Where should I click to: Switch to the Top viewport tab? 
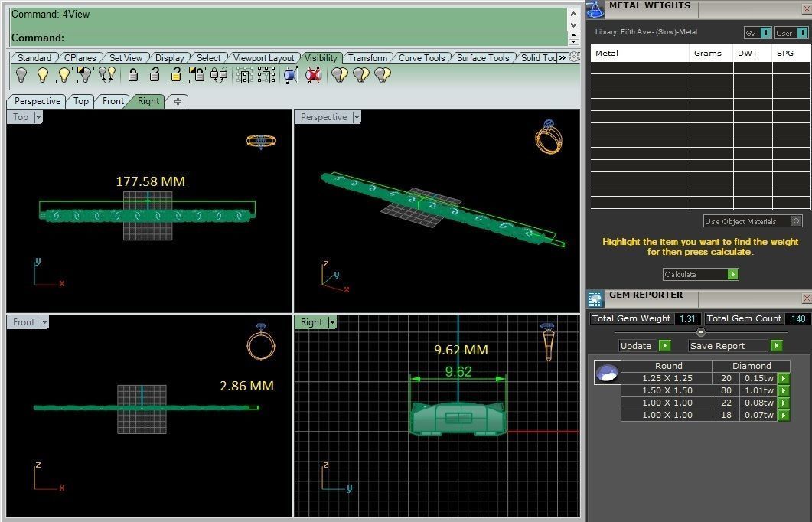coord(81,101)
